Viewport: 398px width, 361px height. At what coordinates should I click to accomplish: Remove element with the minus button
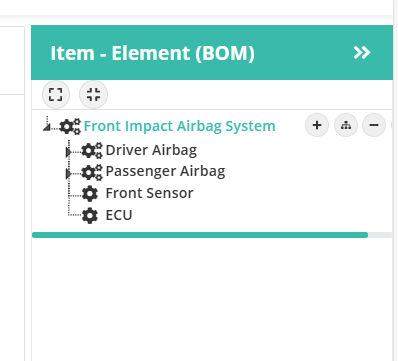(x=374, y=125)
